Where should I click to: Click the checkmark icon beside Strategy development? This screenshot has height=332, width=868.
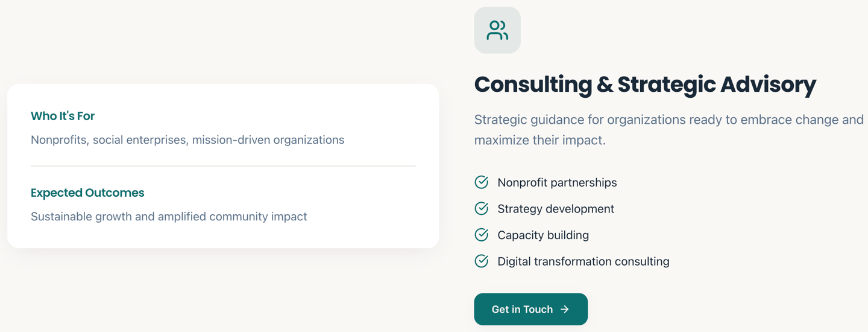click(x=482, y=209)
